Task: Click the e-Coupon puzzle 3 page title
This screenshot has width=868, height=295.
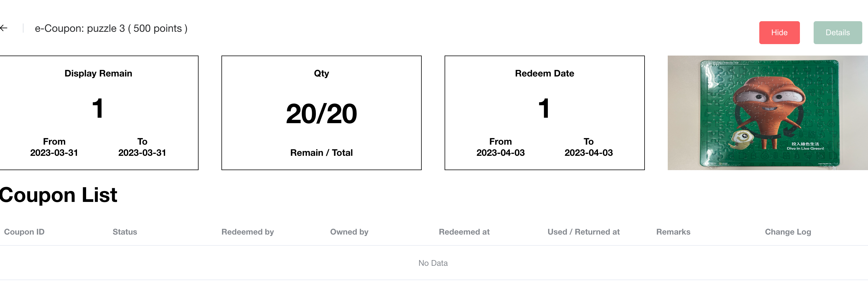Action: coord(111,29)
